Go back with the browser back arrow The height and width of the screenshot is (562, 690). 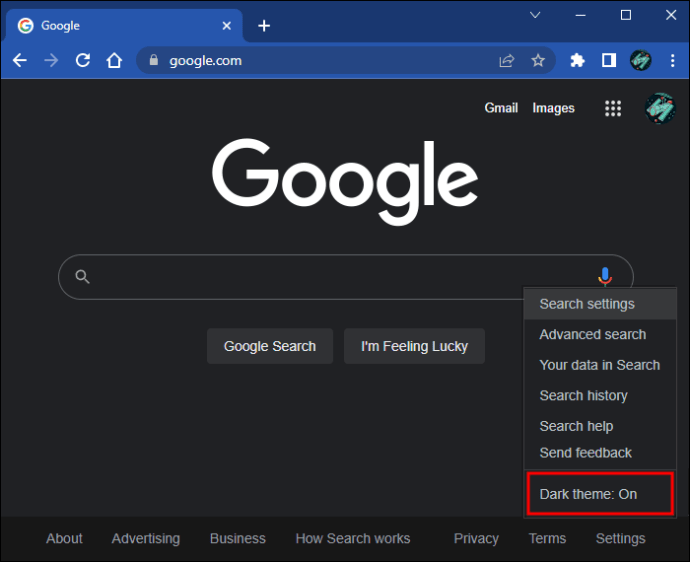coord(20,60)
